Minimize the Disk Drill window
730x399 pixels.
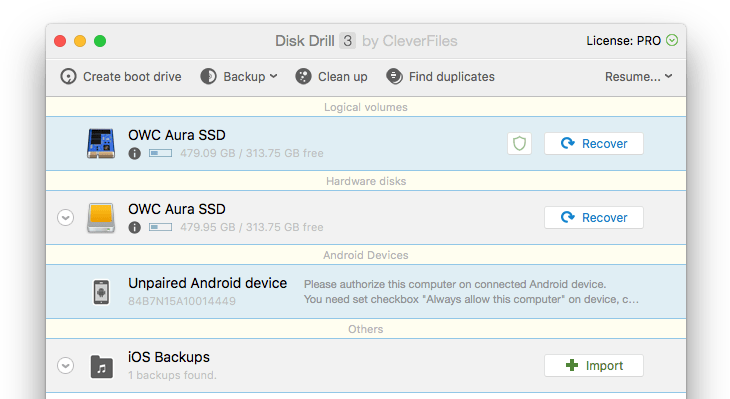tap(80, 41)
